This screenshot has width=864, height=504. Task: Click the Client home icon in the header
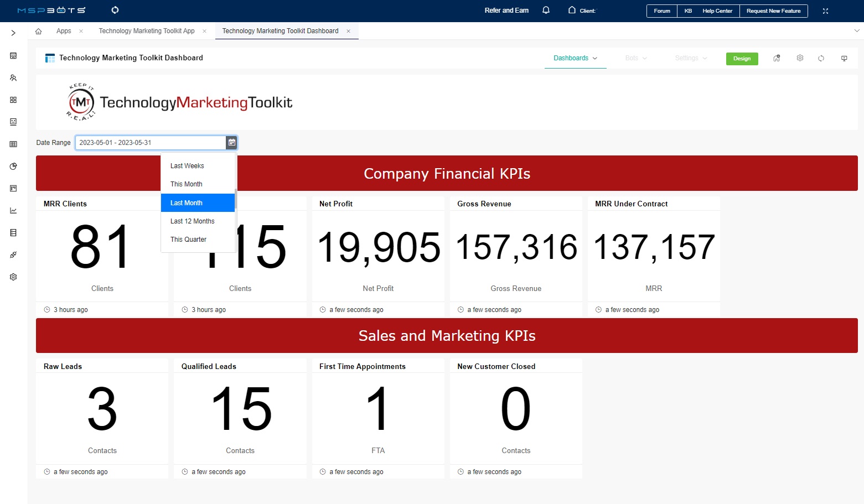tap(572, 11)
